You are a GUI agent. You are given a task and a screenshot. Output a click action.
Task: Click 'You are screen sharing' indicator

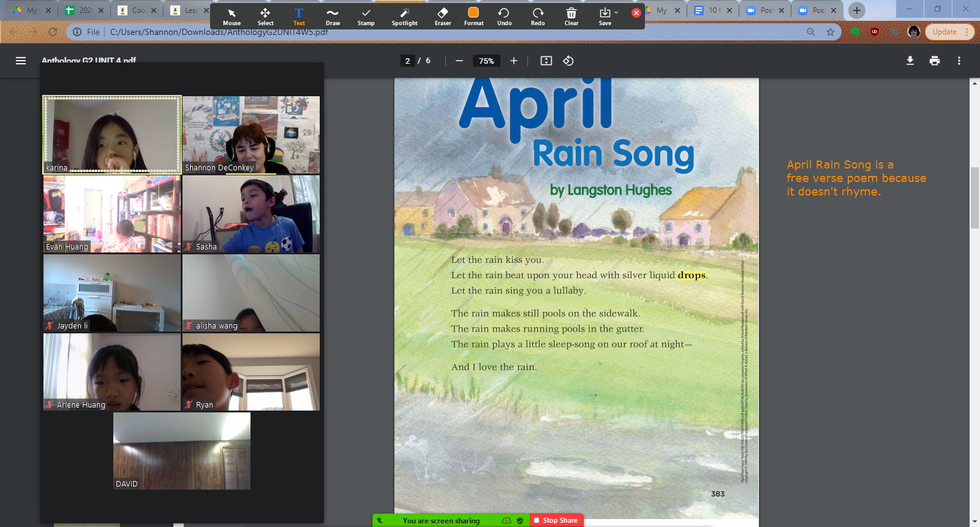point(441,520)
